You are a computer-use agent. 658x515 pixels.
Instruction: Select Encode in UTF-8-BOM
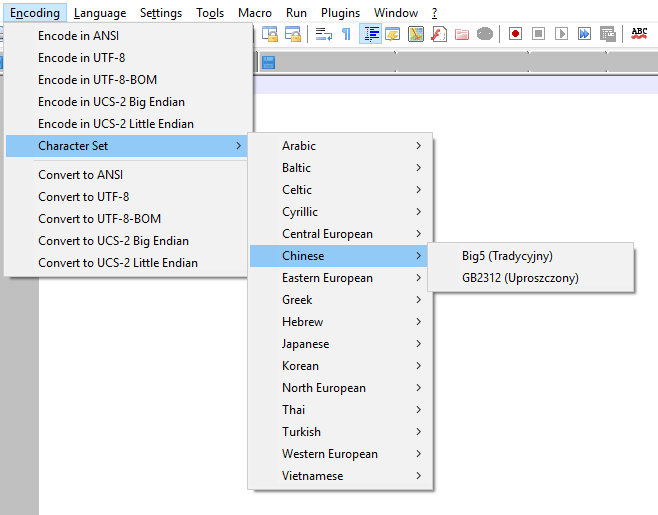[x=129, y=80]
